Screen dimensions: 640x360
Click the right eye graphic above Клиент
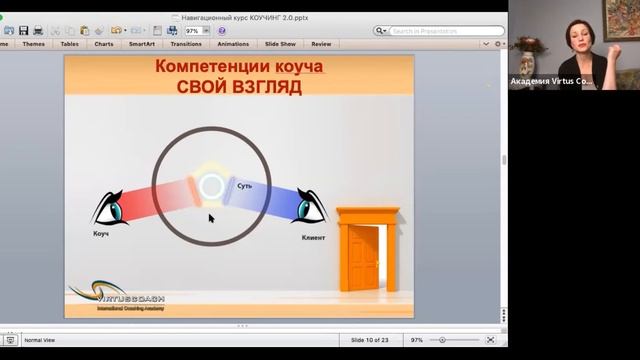coord(310,205)
